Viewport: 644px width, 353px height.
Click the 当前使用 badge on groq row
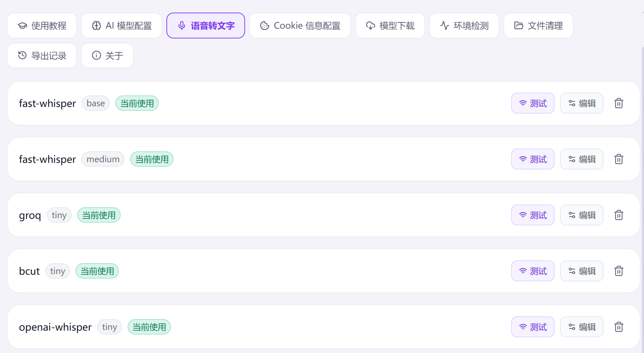[x=99, y=215]
